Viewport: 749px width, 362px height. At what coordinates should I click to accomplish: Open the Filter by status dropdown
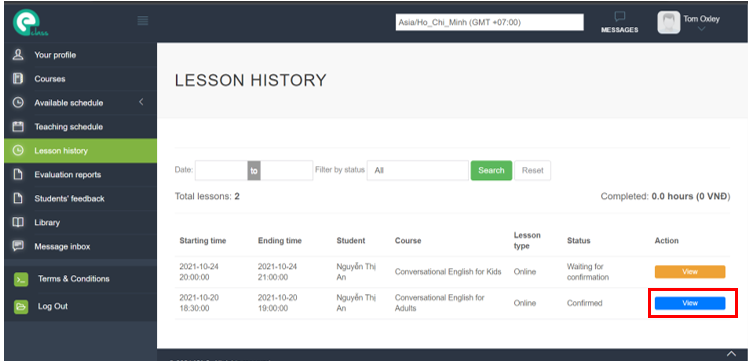(x=417, y=170)
